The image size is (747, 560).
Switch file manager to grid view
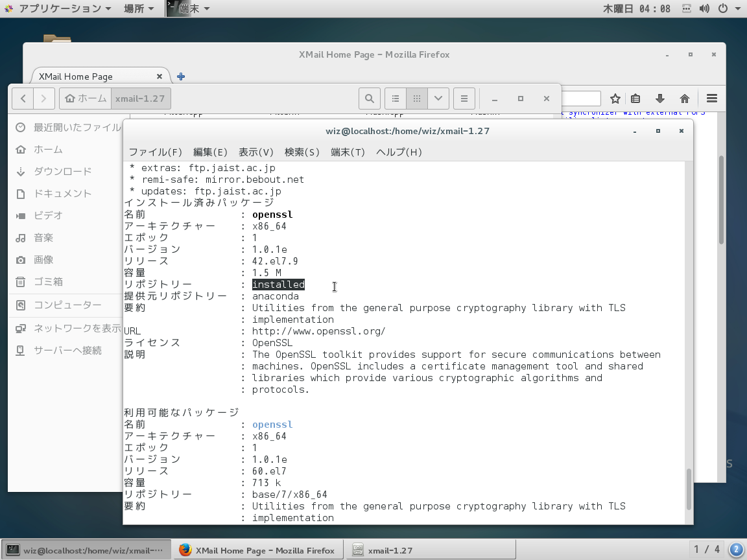(x=417, y=99)
